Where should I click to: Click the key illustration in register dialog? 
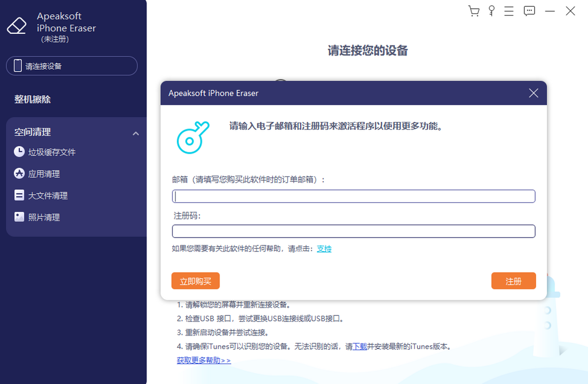tap(193, 137)
